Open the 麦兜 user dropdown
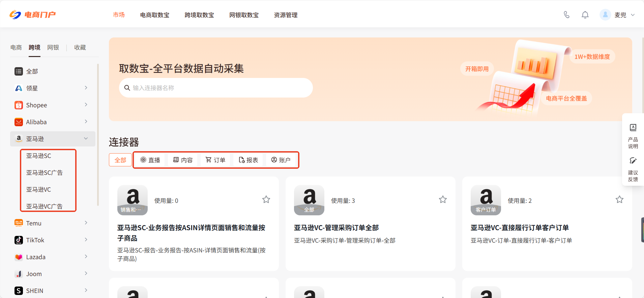Image resolution: width=644 pixels, height=298 pixels. click(633, 15)
